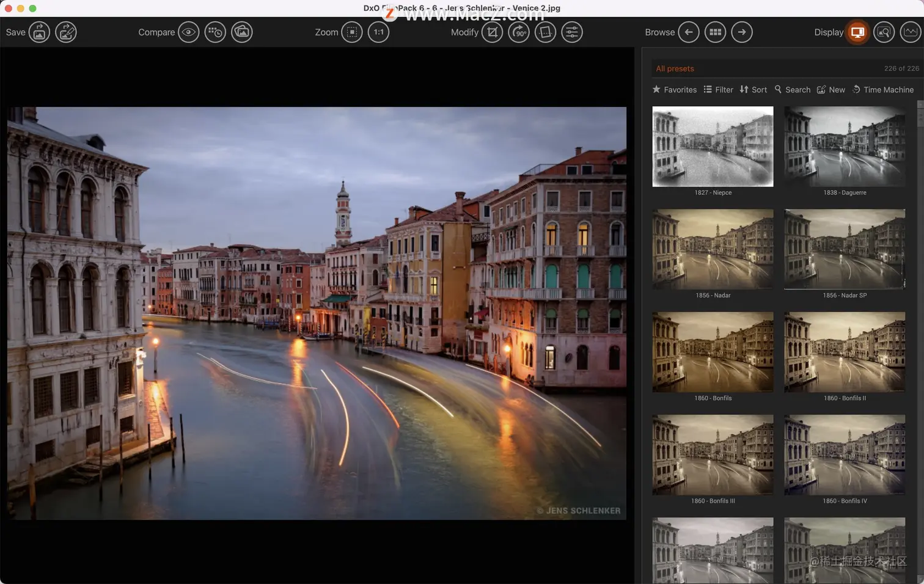
Task: Show Favorites presets only
Action: click(x=675, y=90)
